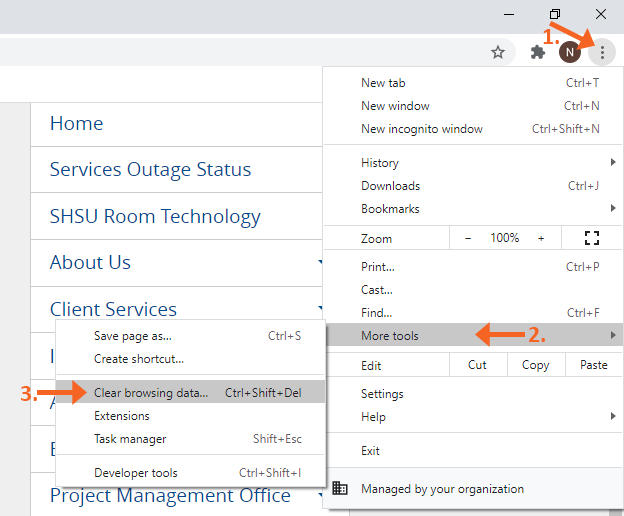Screen dimensions: 624x516
Task: Open New incognito window
Action: pyautogui.click(x=422, y=129)
